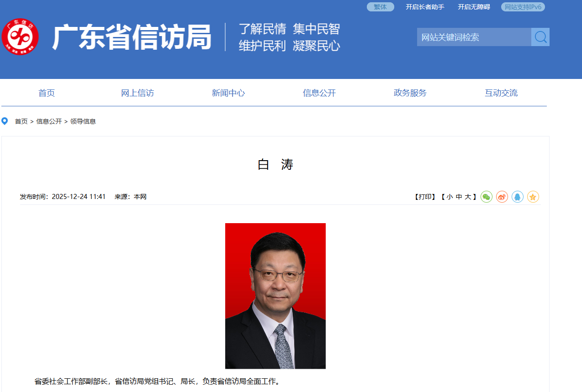Screen dimensions: 582x392
Task: Open the 政务服务 section menu
Action: tap(409, 93)
